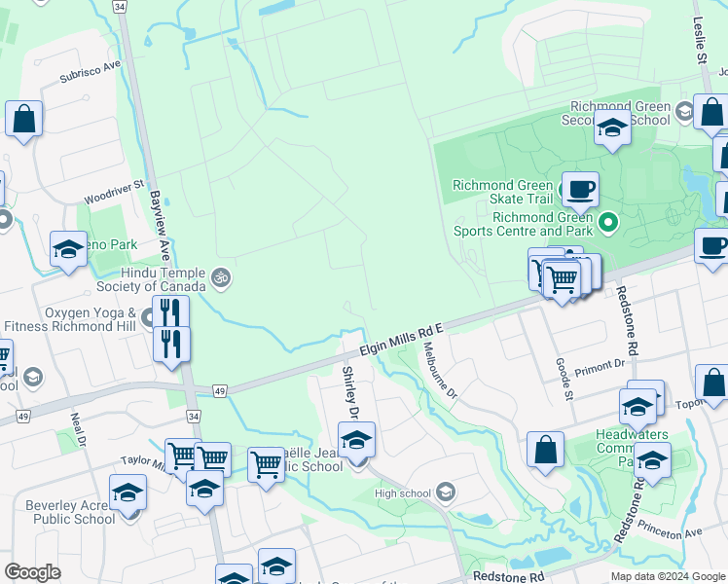Select the school marker on Shirley Dr
Image resolution: width=728 pixels, height=584 pixels.
click(x=356, y=441)
